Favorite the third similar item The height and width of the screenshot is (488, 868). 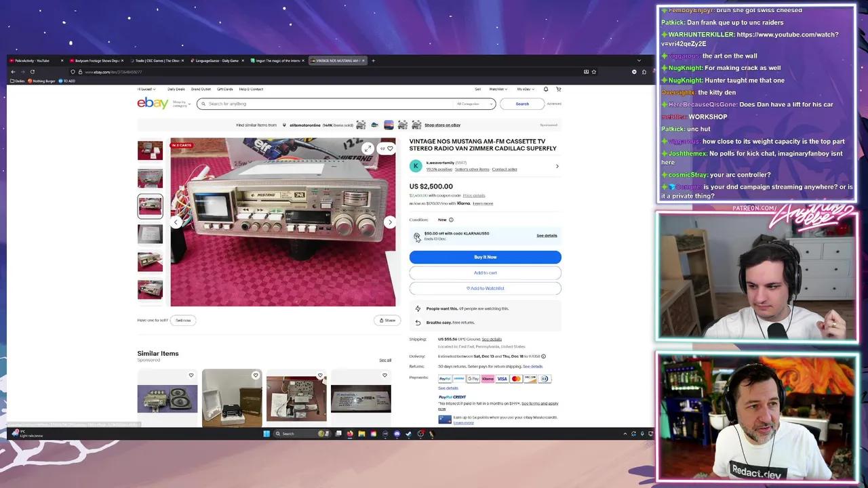tap(320, 375)
